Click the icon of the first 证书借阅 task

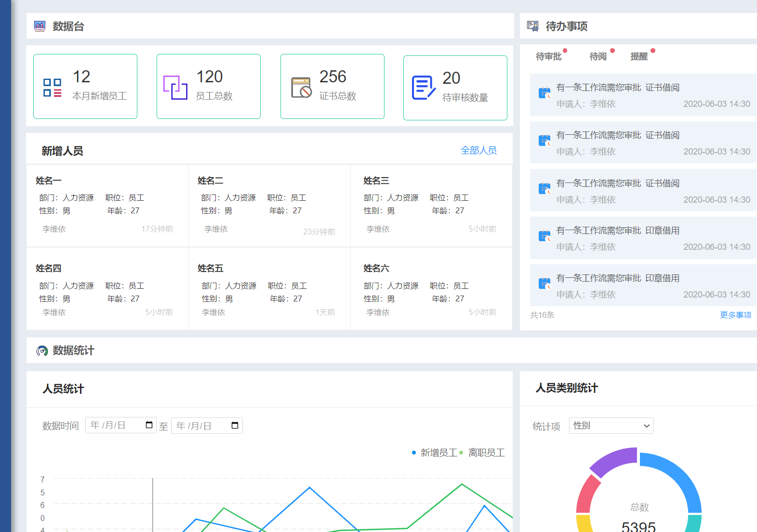[x=545, y=93]
